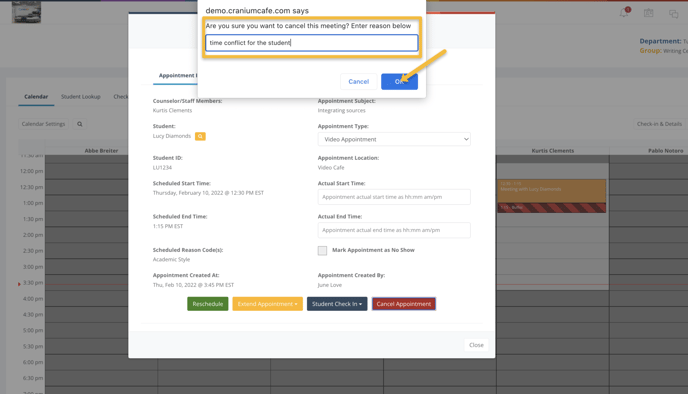Select the Meeting with Lucy Diamonds calendar block
This screenshot has width=688, height=394.
coord(552,191)
